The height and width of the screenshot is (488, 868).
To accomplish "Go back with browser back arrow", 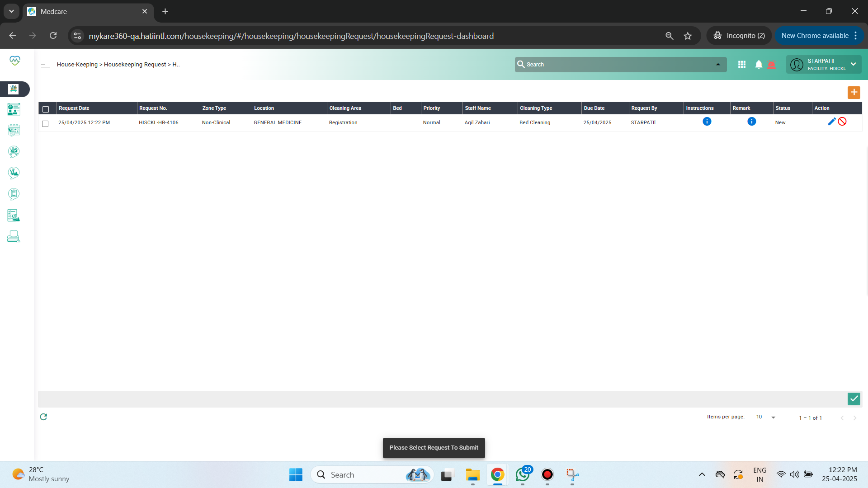I will coord(12,36).
